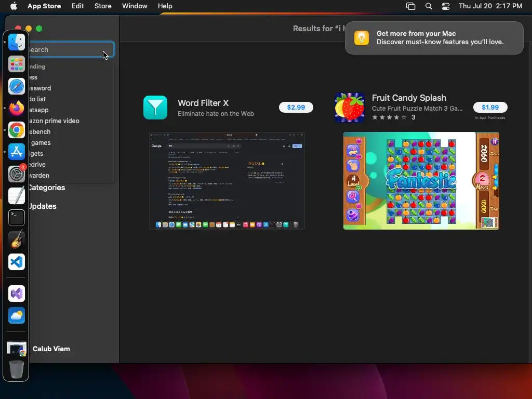Click the menu bar date and time
Image resolution: width=532 pixels, height=399 pixels.
click(490, 6)
